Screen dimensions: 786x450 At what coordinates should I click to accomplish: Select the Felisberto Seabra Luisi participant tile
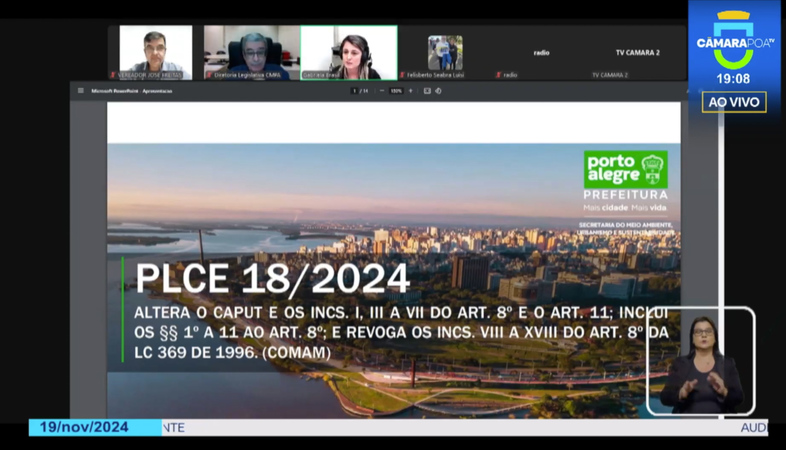click(445, 53)
